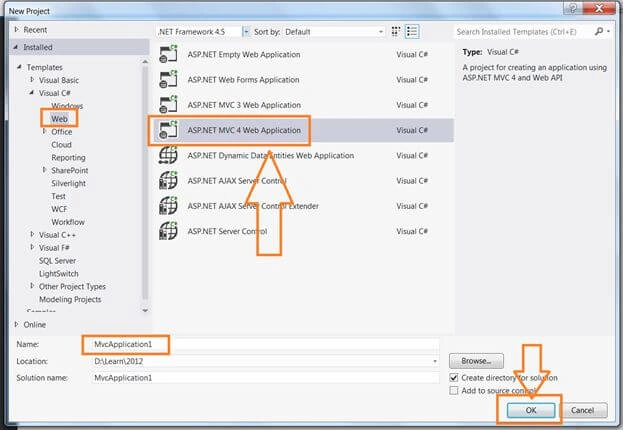This screenshot has width=623, height=430.
Task: Click the OK button
Action: click(x=531, y=410)
